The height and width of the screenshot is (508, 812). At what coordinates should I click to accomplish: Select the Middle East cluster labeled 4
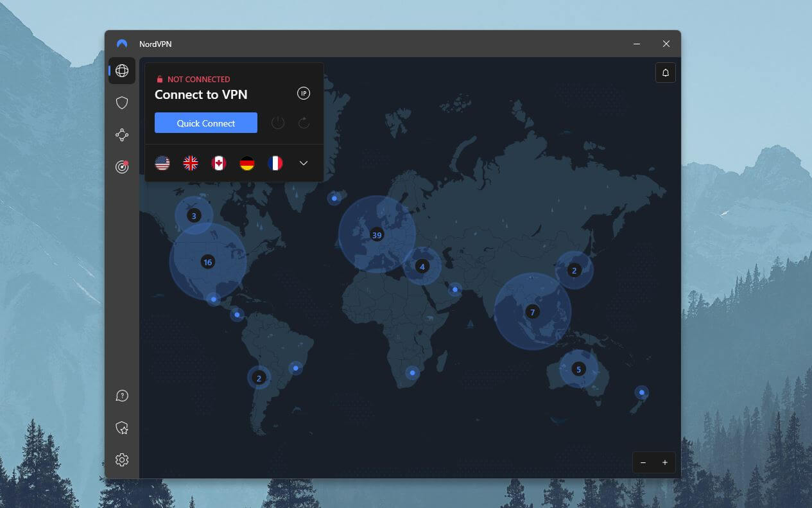[422, 266]
